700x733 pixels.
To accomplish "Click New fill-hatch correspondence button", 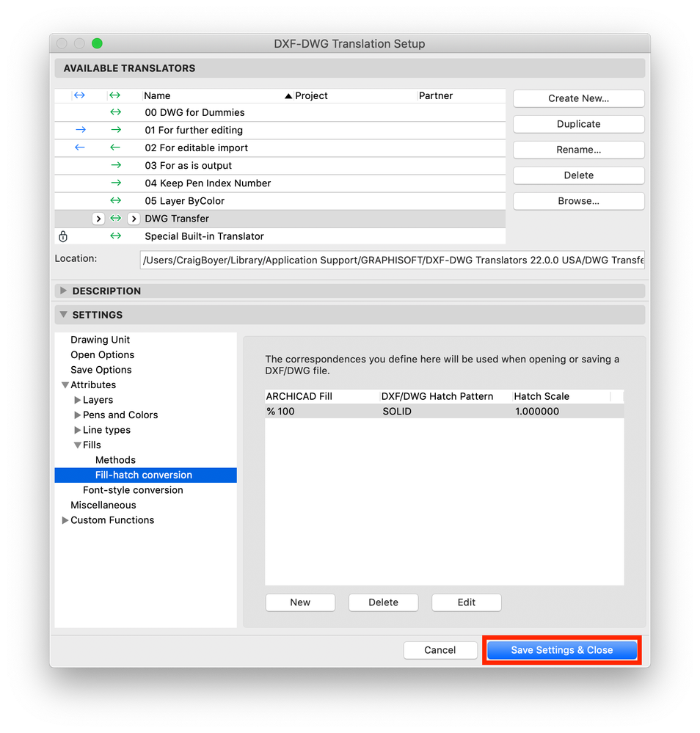I will click(300, 602).
